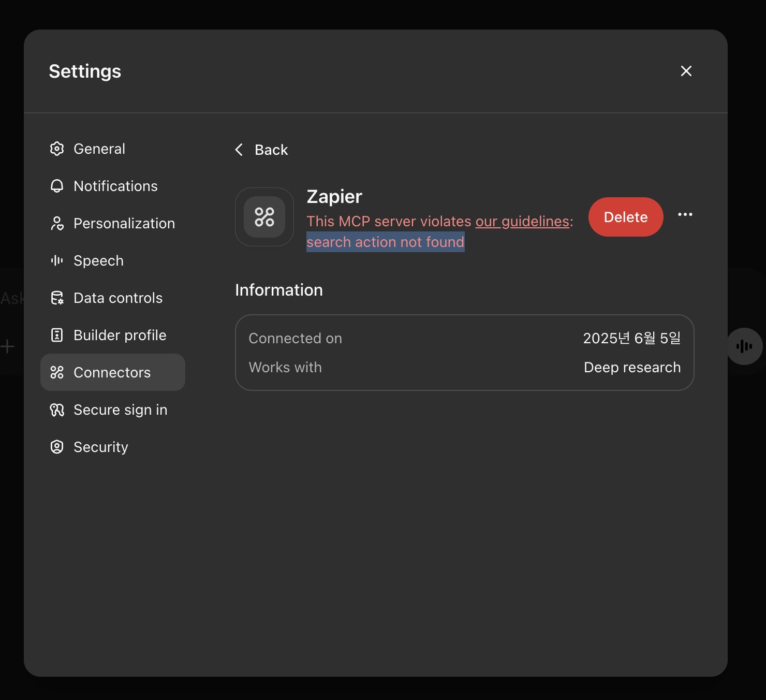The height and width of the screenshot is (700, 766).
Task: Open Security settings tab
Action: coord(113,447)
